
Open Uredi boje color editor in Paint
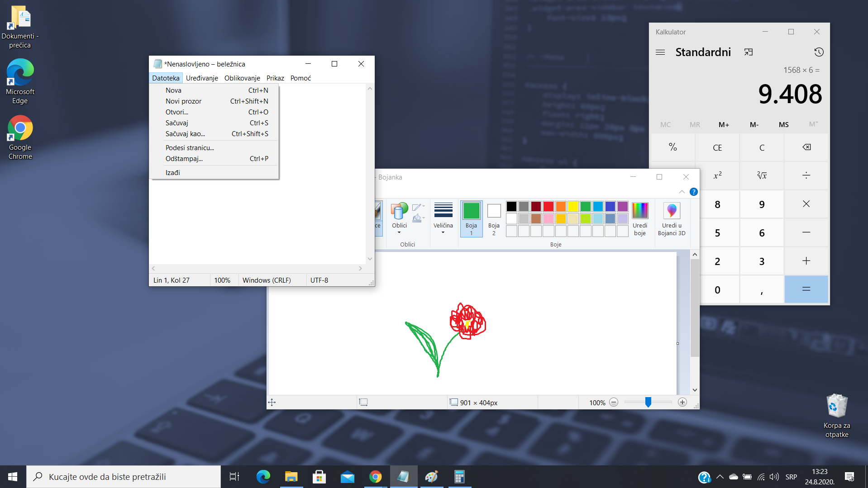639,219
